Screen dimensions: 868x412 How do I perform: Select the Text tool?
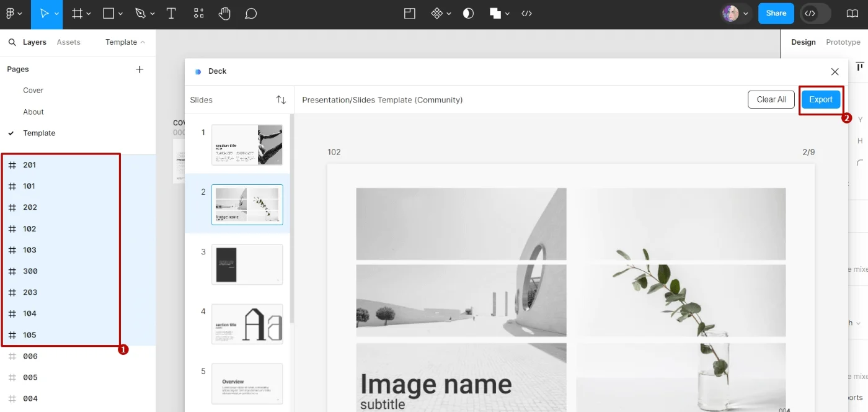(171, 14)
